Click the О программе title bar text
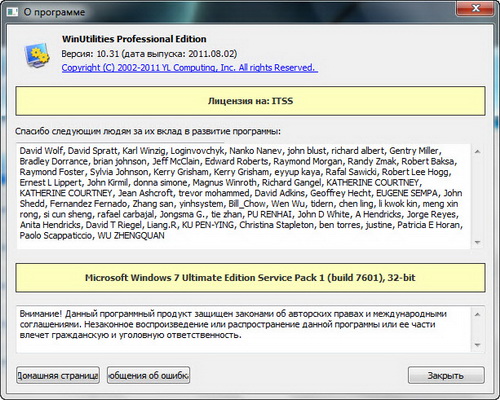Image resolution: width=500 pixels, height=400 pixels. pyautogui.click(x=54, y=12)
